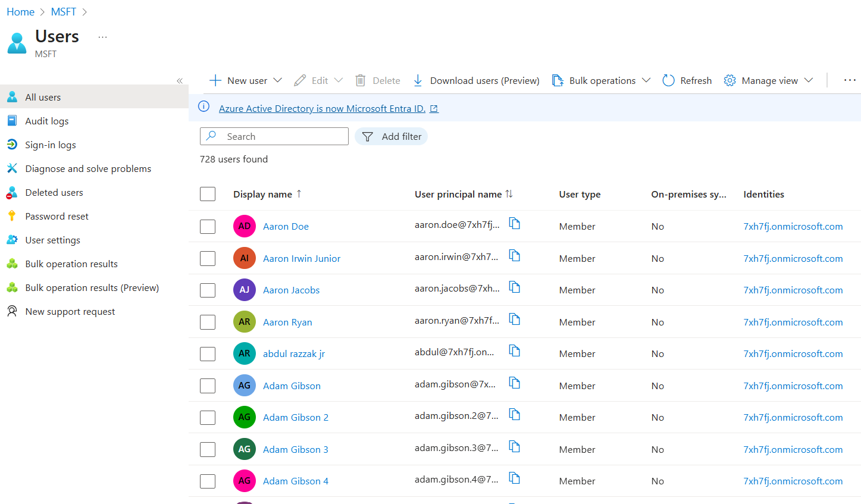Copy the abdul razzak jr principal name
Image resolution: width=861 pixels, height=504 pixels.
[x=515, y=351]
